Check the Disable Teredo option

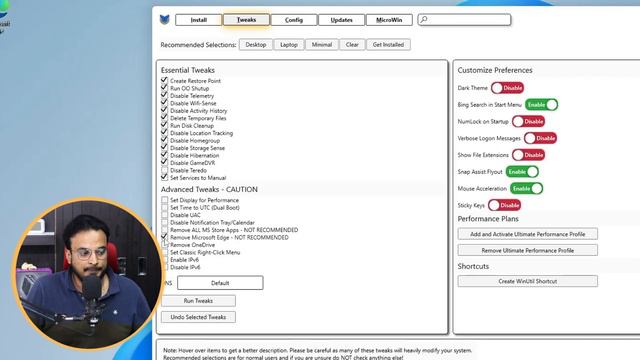164,170
